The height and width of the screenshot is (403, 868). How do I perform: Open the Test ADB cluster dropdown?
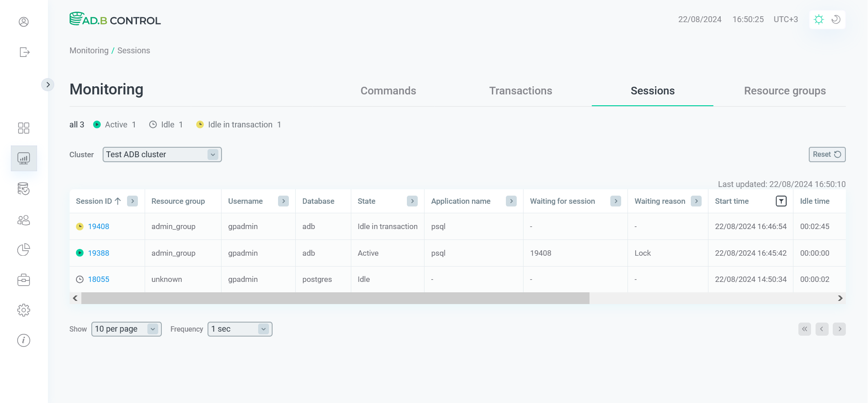[x=162, y=155]
